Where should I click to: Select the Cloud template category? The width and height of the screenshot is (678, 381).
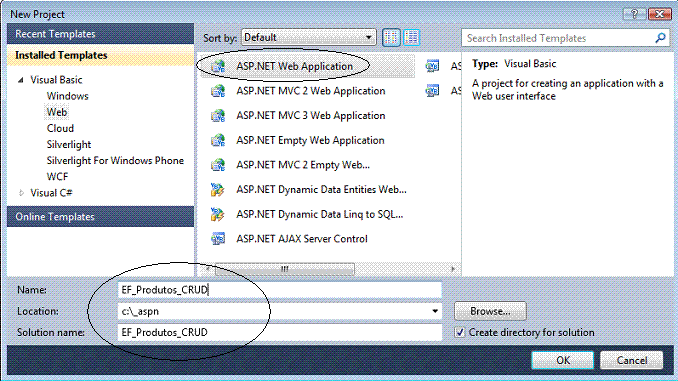(60, 128)
